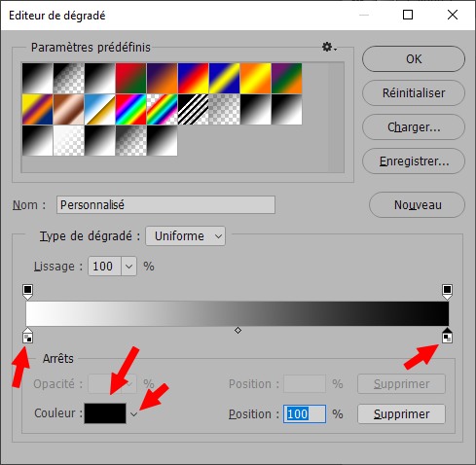
Task: Click the presets panel scrollbar
Action: [336, 118]
